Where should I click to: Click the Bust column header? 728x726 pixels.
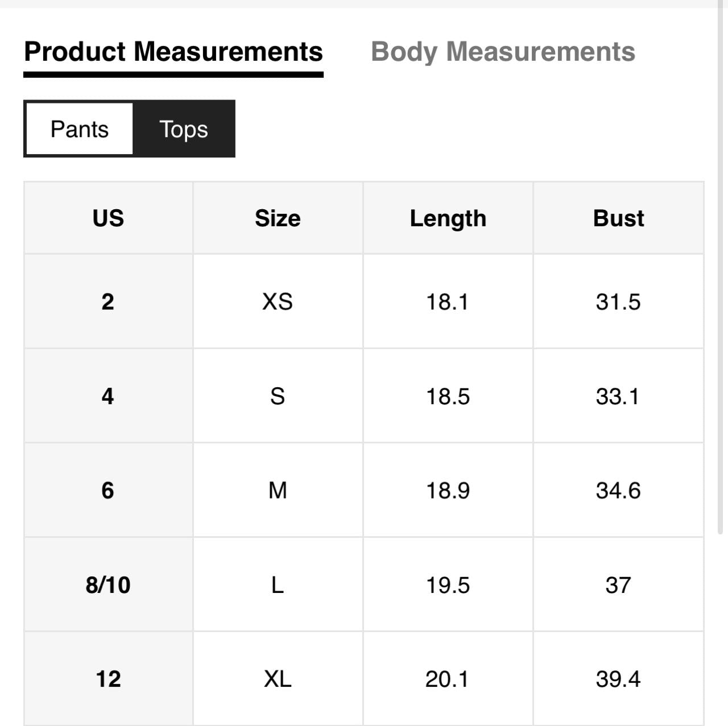(x=618, y=218)
